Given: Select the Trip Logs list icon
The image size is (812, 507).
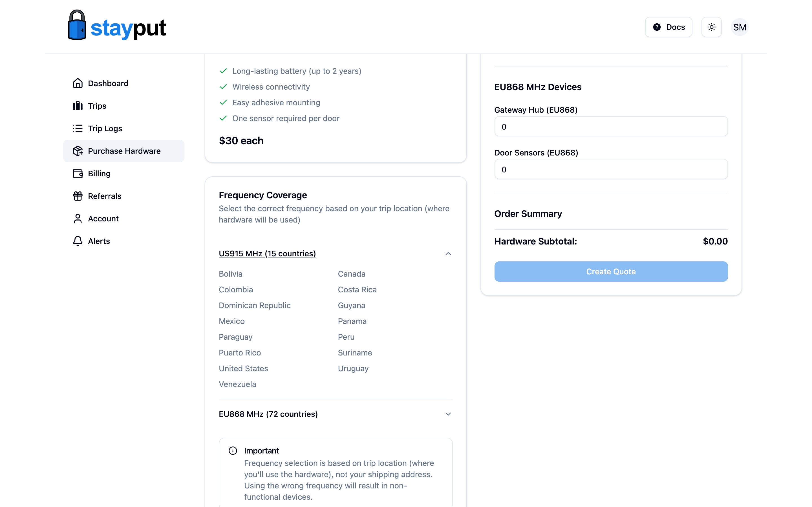Looking at the screenshot, I should [78, 128].
